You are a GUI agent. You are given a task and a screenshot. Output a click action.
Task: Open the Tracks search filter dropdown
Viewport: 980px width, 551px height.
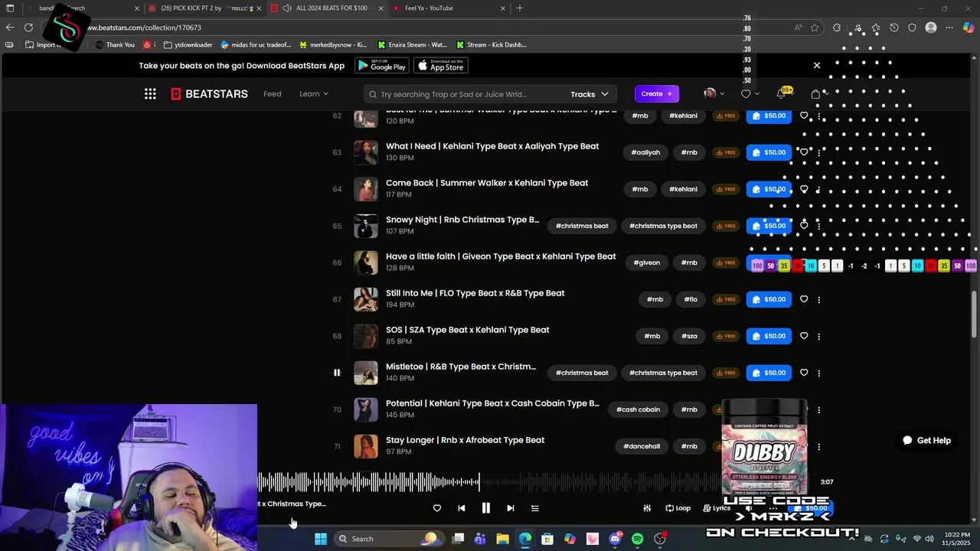click(x=590, y=94)
